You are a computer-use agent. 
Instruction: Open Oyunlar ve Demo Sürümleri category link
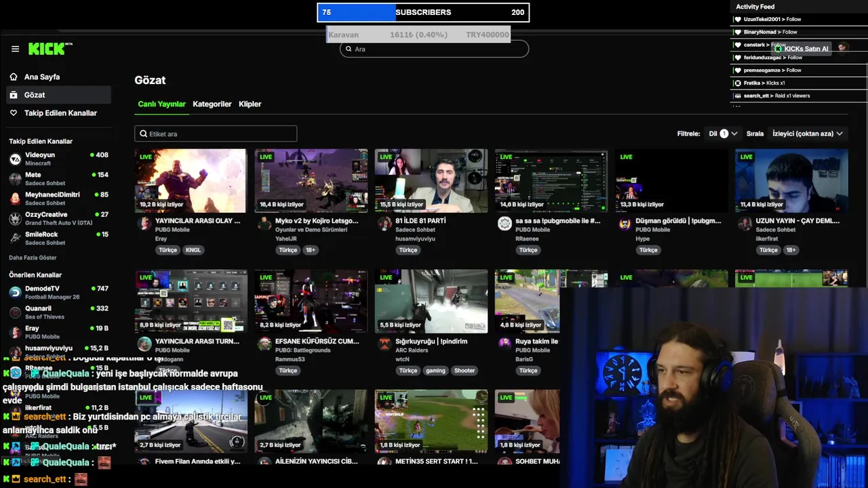coord(311,230)
